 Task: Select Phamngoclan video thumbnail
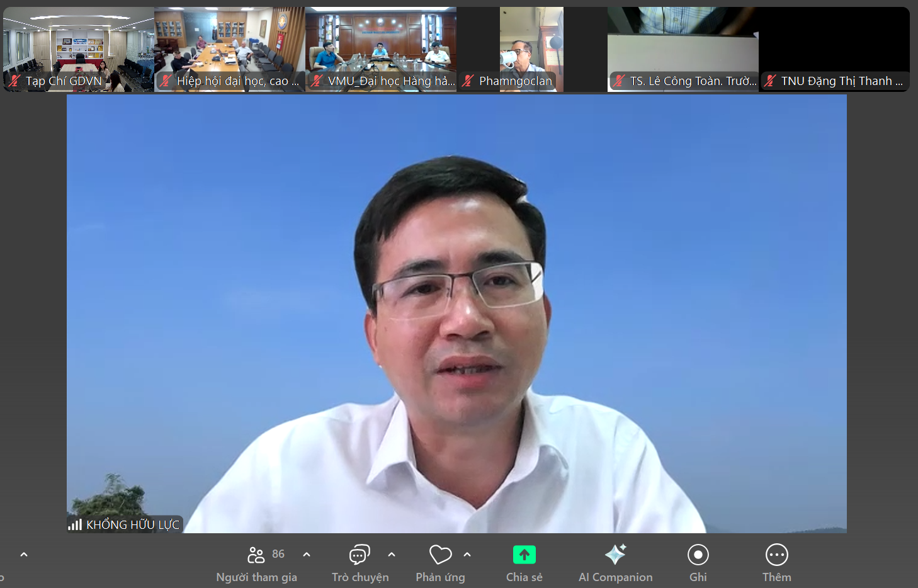[532, 49]
